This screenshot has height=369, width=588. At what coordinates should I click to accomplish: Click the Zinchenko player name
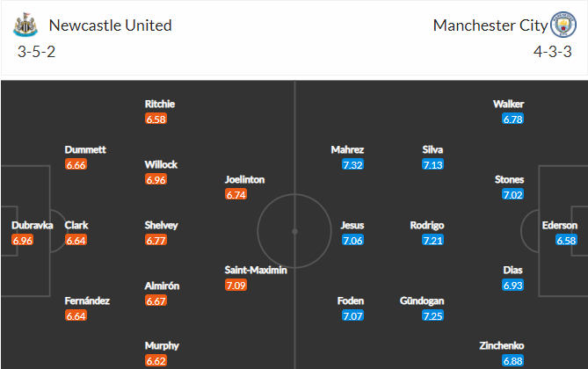pyautogui.click(x=501, y=345)
